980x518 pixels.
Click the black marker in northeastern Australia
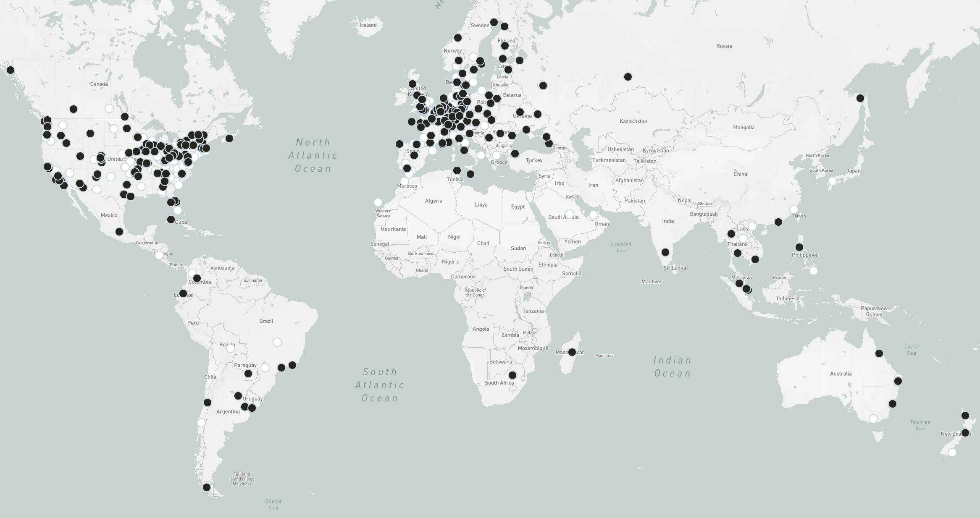879,353
